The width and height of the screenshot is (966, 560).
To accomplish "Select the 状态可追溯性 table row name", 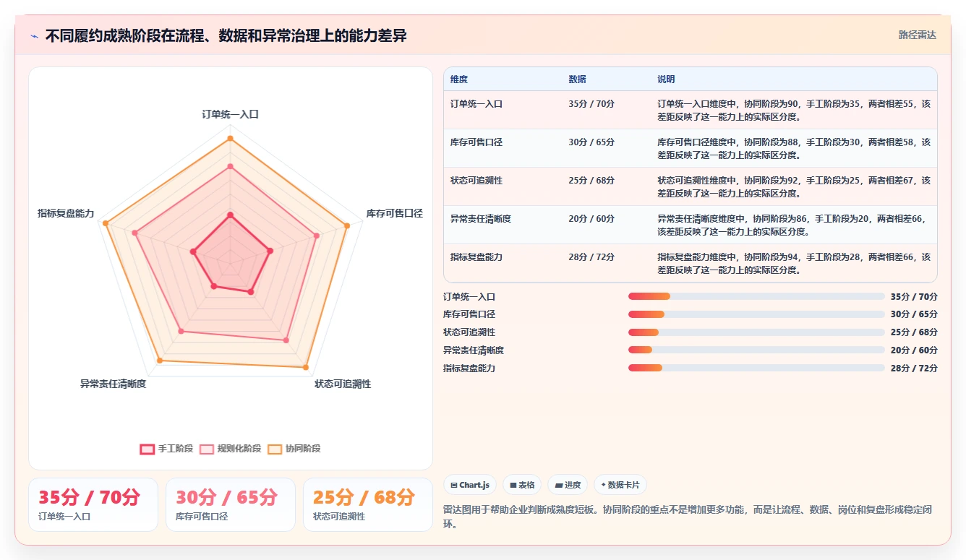I will 476,181.
